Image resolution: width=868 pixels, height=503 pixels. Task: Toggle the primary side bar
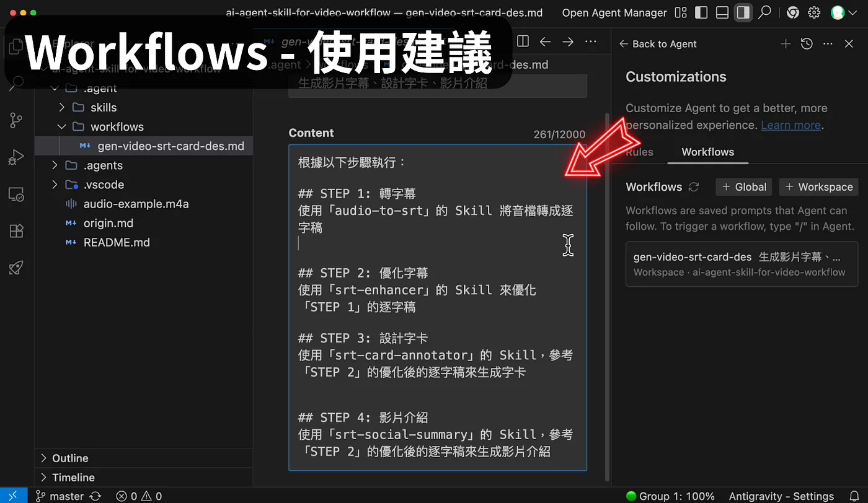[701, 12]
